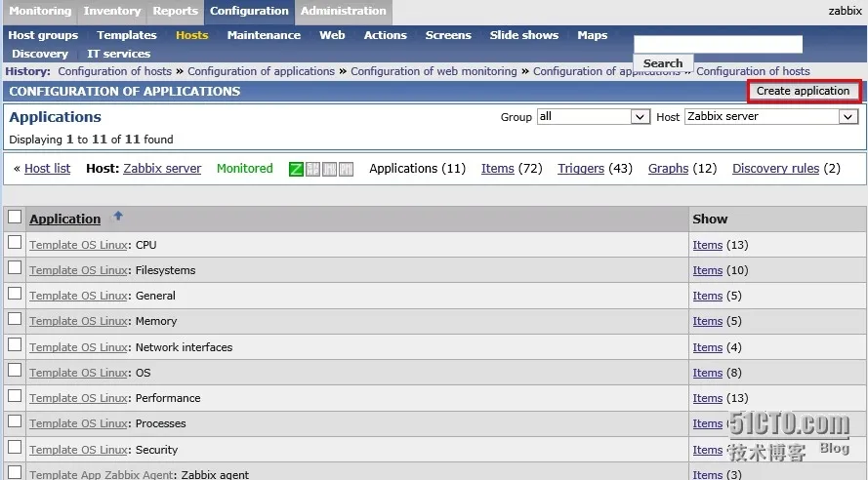Open the Discovery submenu item
This screenshot has height=480, width=868.
40,54
